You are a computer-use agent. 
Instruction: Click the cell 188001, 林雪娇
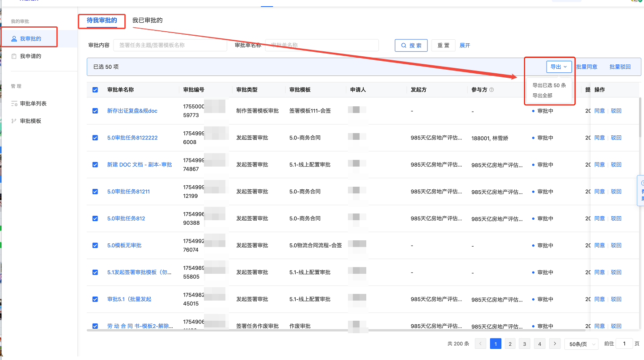(x=490, y=138)
